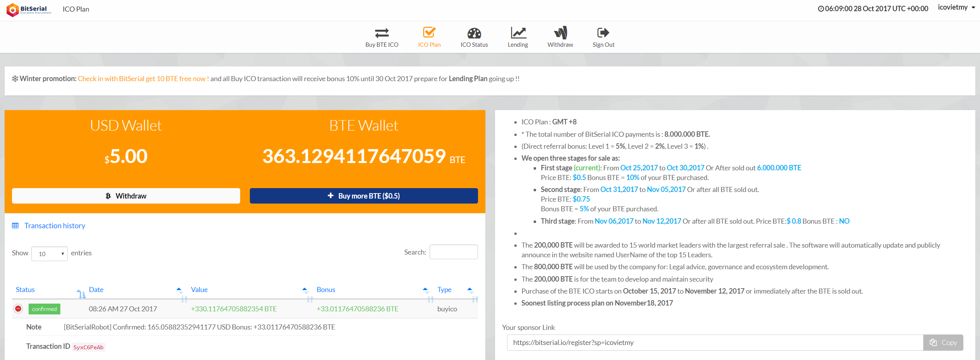Open the Transaction history link
Image resolution: width=980 pixels, height=360 pixels.
coord(55,226)
